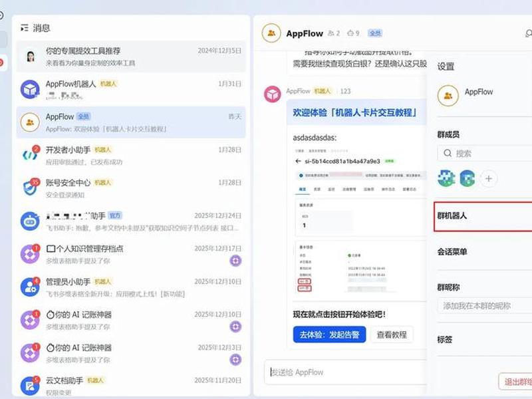The image size is (532, 399).
Task: Click the 退出群聊 button
Action: pos(515,382)
